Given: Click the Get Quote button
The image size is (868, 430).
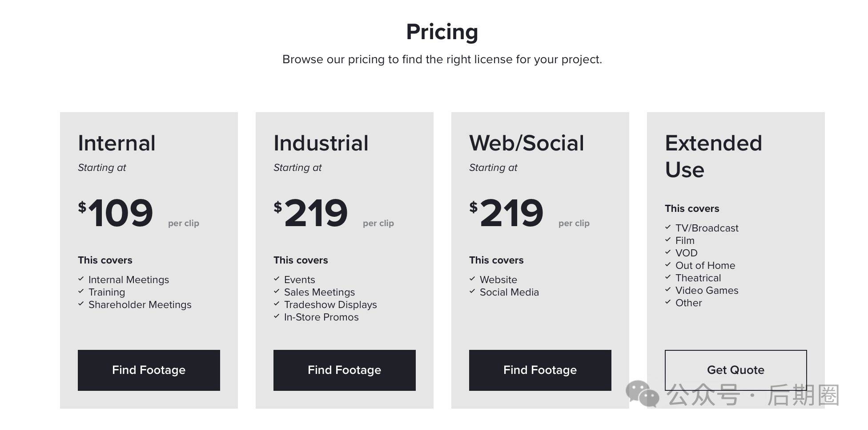Looking at the screenshot, I should [735, 370].
